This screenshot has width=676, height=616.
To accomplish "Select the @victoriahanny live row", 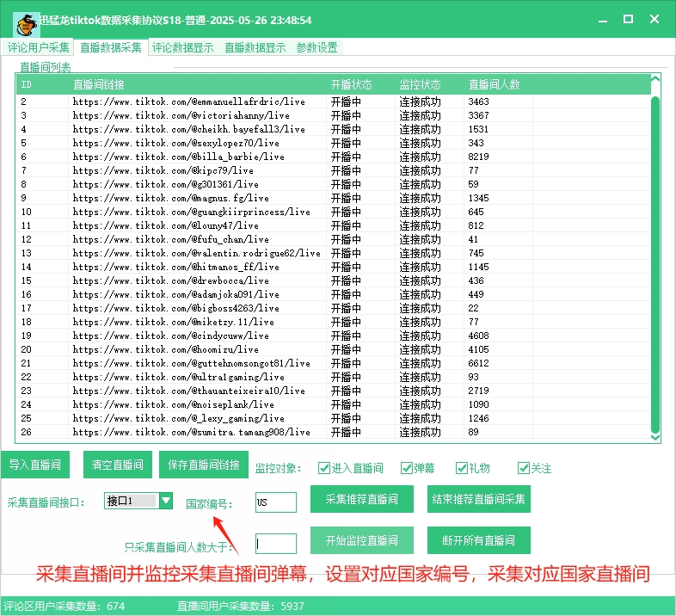I will (x=333, y=115).
